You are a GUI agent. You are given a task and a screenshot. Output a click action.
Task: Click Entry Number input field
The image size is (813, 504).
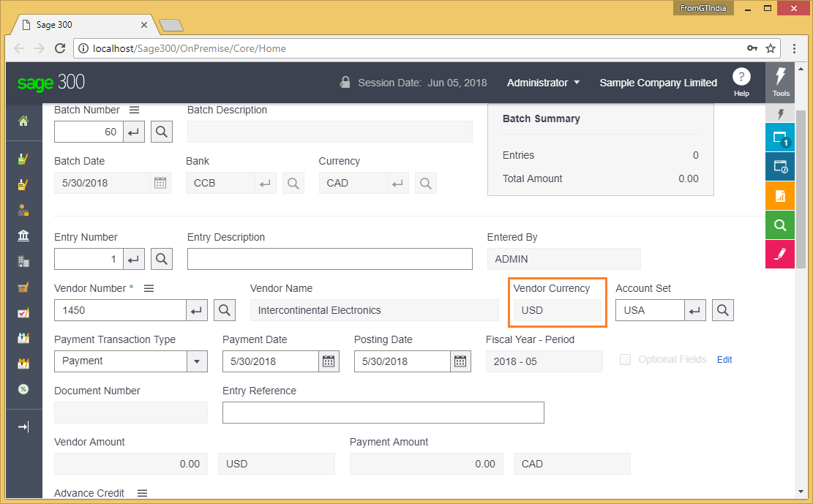89,259
